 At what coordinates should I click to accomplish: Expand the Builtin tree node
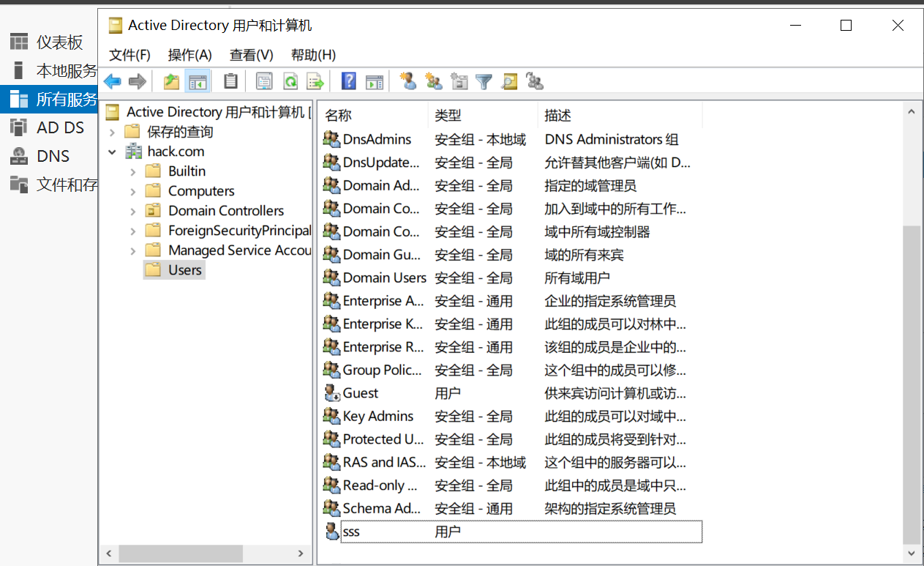pyautogui.click(x=133, y=171)
